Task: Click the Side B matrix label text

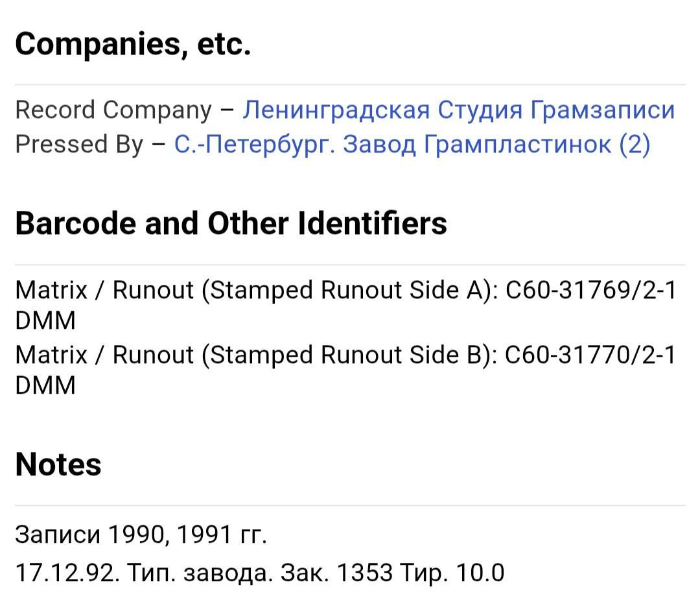Action: 256,355
